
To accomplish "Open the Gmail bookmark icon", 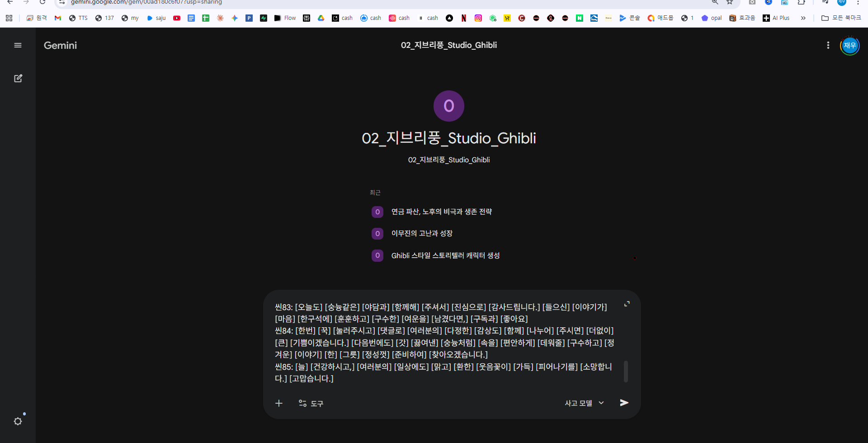I will 58,18.
